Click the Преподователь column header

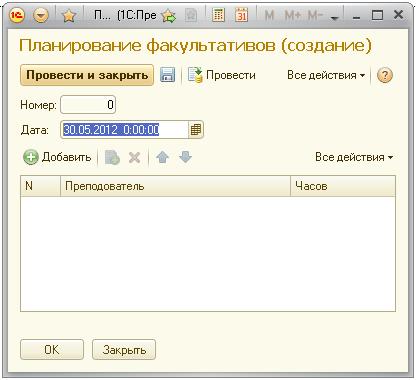[x=175, y=186]
